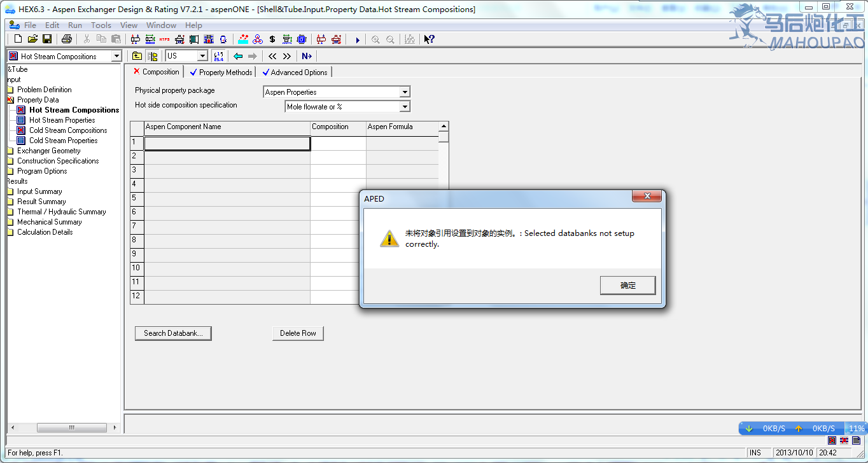Open the form navigator dropdown Hot Stream Compositions
The width and height of the screenshot is (868, 463).
click(116, 56)
